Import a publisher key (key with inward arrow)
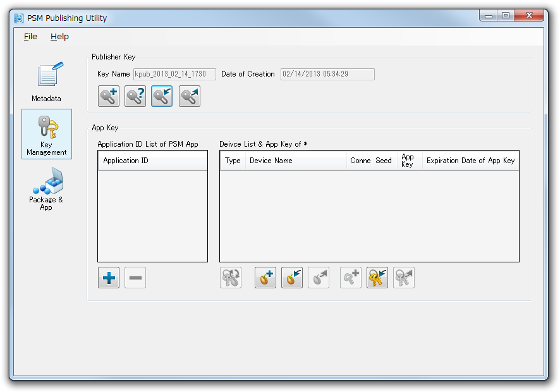The height and width of the screenshot is (392, 560). pos(162,97)
